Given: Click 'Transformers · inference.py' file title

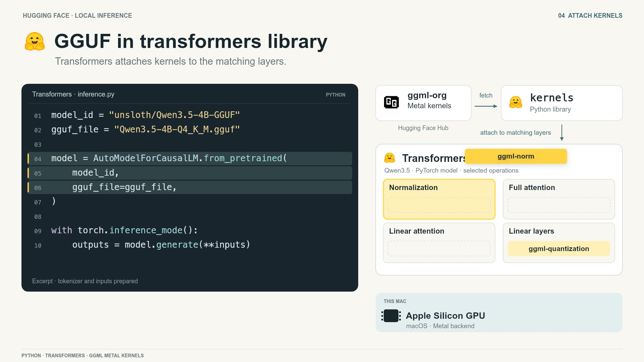Looking at the screenshot, I should pos(73,94).
